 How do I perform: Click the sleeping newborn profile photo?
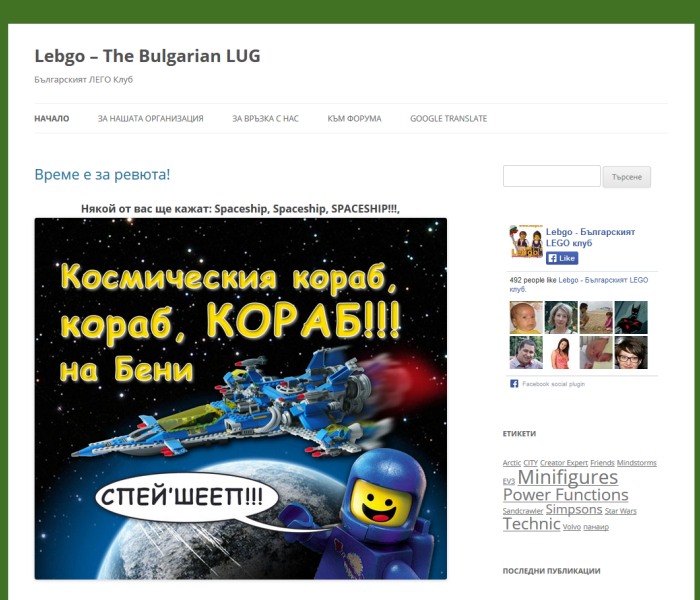coord(596,352)
